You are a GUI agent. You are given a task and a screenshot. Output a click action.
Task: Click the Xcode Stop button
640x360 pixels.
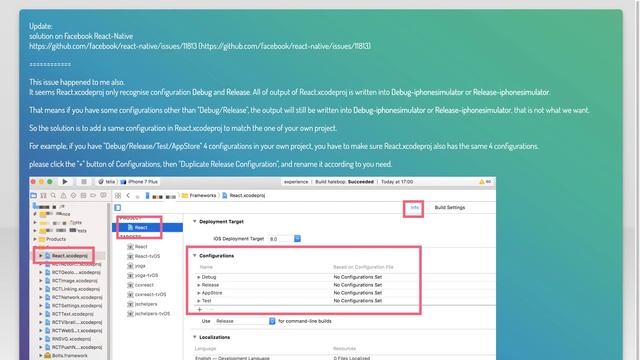84,182
